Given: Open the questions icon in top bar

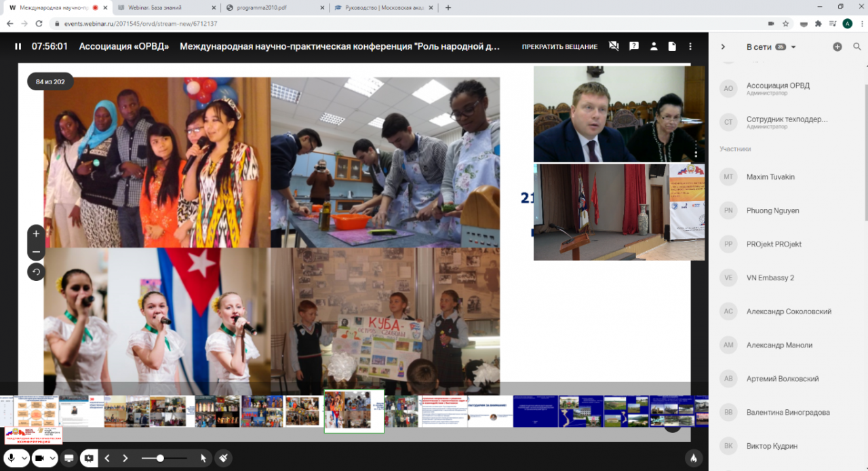Looking at the screenshot, I should [x=633, y=47].
